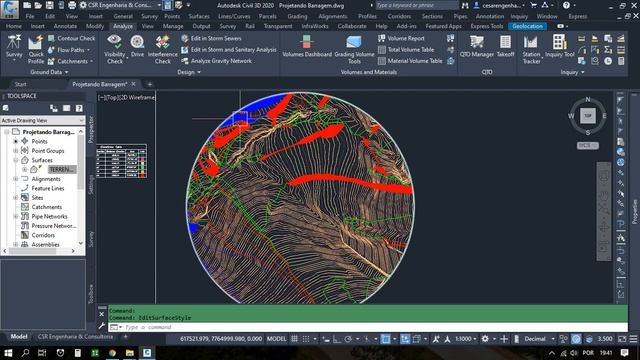Expand the Design panel dropdown
Viewport: 640px width, 360px height.
click(189, 72)
